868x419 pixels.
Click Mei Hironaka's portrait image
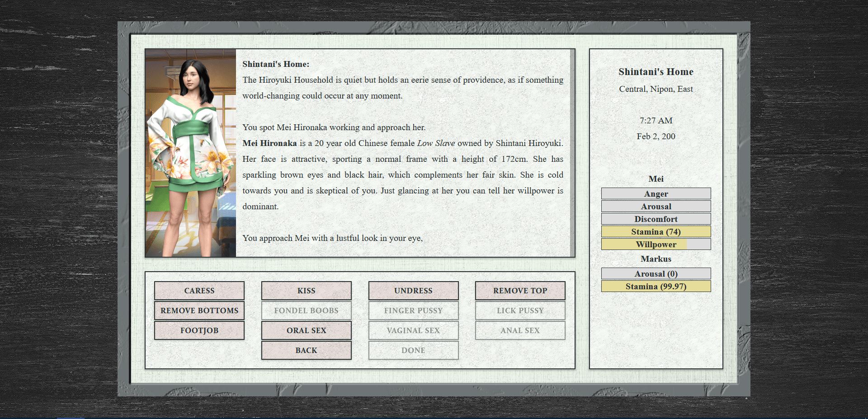190,153
